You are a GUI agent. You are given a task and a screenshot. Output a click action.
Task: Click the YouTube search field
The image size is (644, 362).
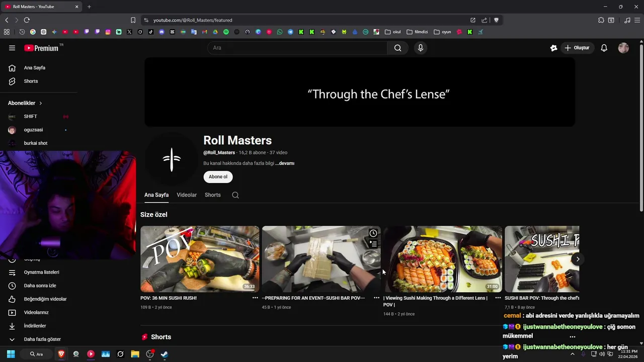pyautogui.click(x=297, y=48)
